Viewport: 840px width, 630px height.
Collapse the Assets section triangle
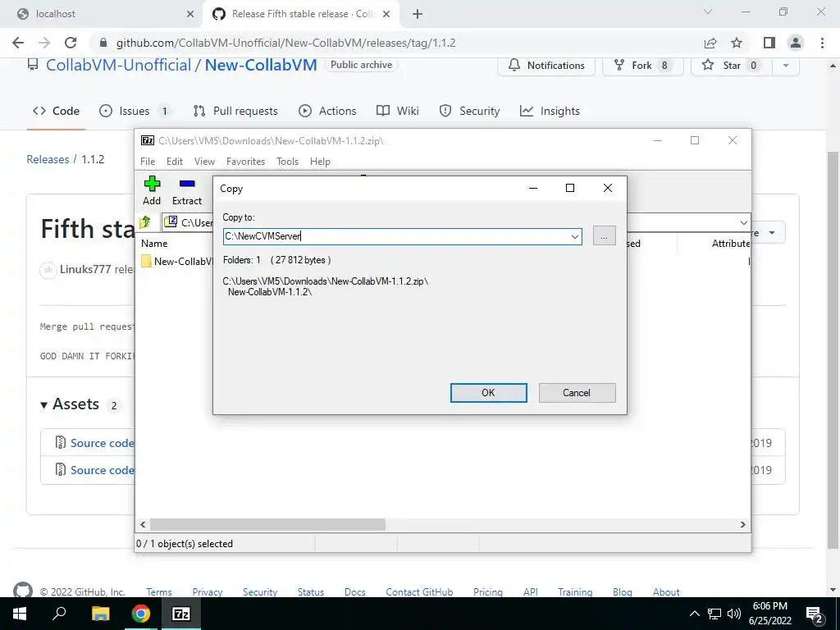(44, 405)
